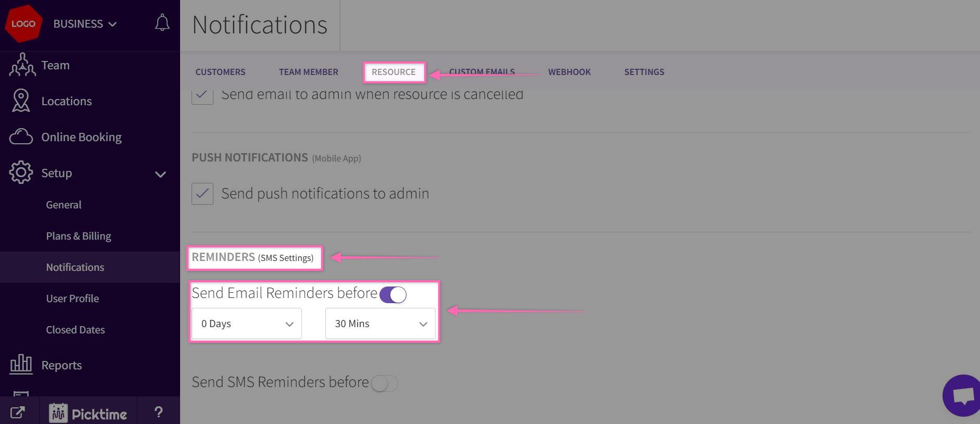The image size is (980, 424).
Task: Open Online Booking cloud icon
Action: (x=21, y=137)
